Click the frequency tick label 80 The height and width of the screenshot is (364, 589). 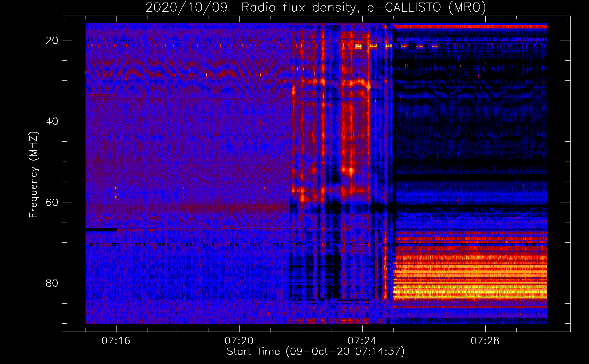52,283
